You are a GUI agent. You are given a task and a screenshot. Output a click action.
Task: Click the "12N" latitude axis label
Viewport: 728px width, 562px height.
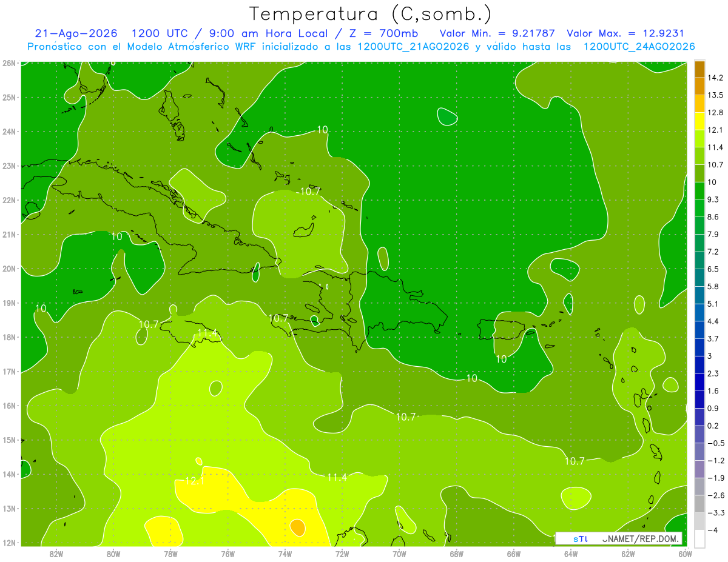[x=8, y=543]
